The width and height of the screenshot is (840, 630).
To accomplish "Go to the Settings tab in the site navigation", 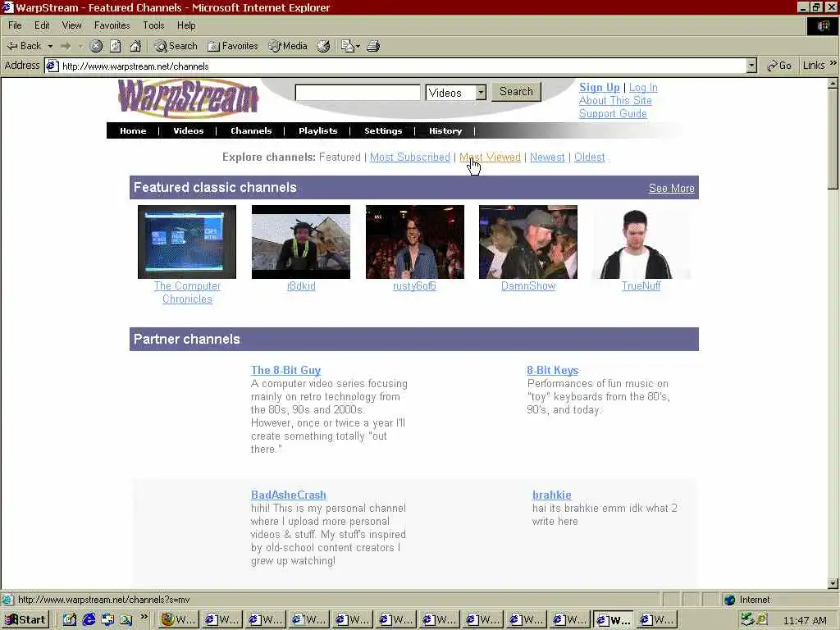I will [x=383, y=130].
